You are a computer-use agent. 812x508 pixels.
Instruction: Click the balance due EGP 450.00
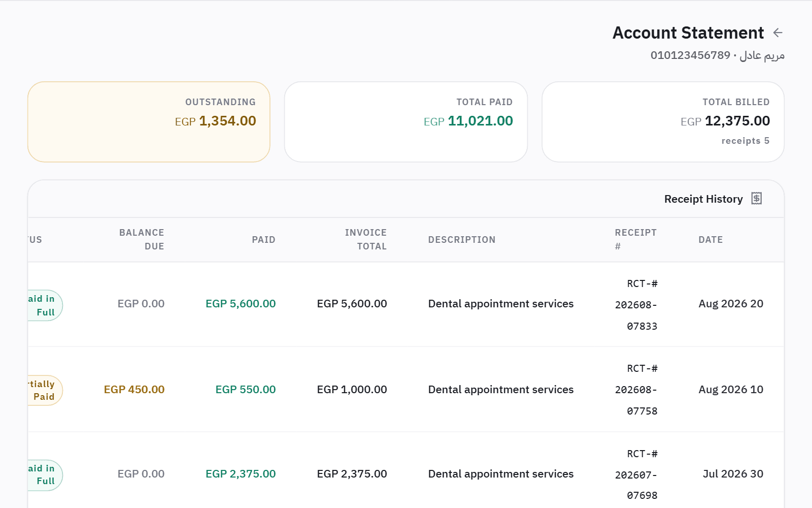click(x=134, y=390)
